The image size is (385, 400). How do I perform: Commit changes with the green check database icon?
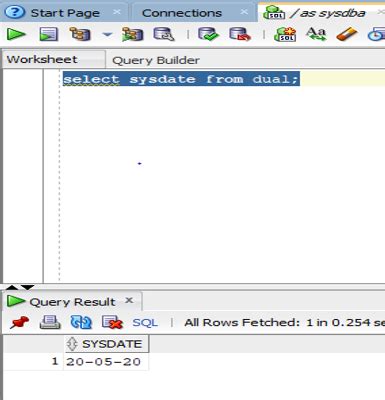[x=208, y=34]
